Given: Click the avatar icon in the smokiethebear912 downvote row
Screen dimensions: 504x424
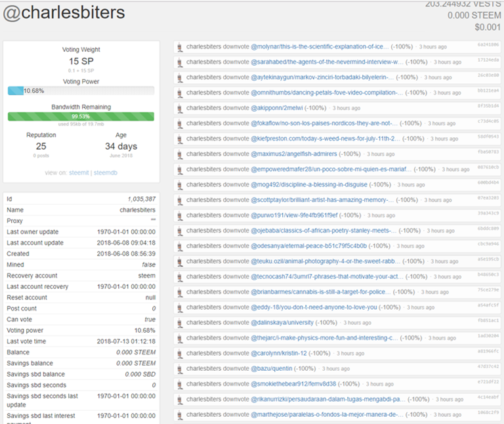Looking at the screenshot, I should coord(180,384).
